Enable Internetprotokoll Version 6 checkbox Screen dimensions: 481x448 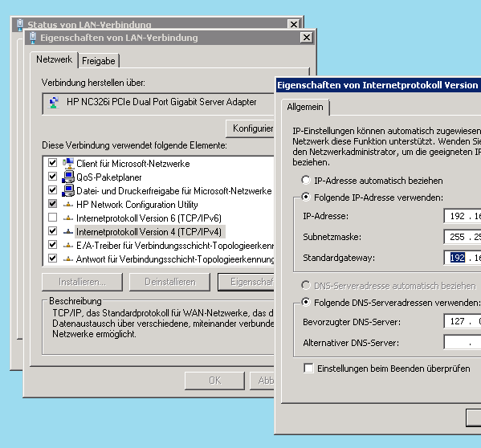[x=53, y=218]
